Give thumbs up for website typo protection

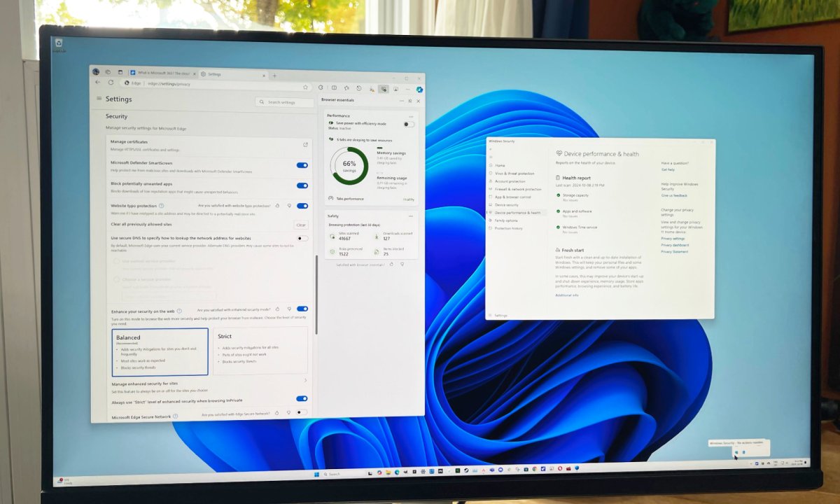[x=277, y=206]
